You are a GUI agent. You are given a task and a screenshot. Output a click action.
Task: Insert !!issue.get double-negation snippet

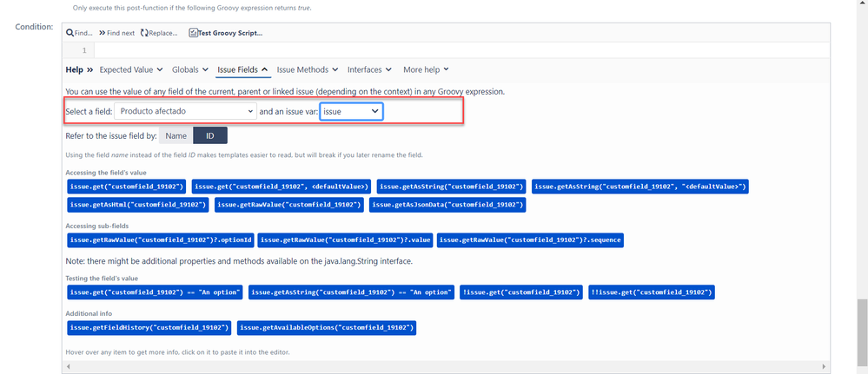[652, 292]
